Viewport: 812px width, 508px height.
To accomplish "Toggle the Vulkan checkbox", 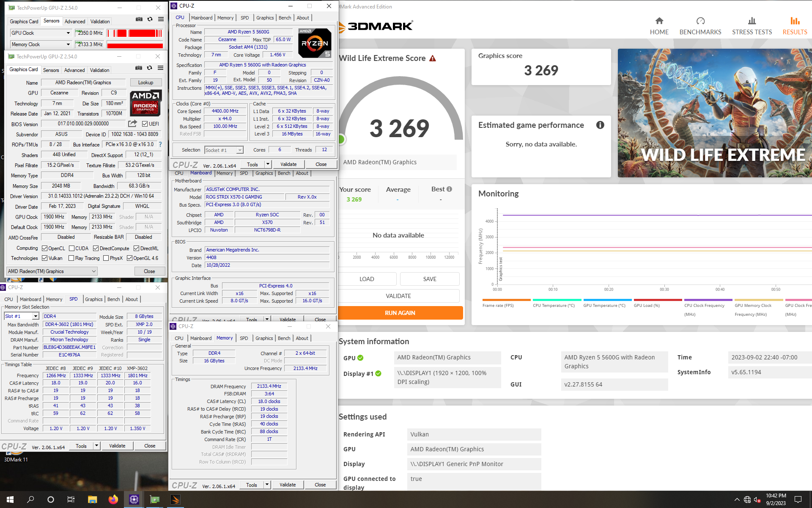I will (x=45, y=258).
